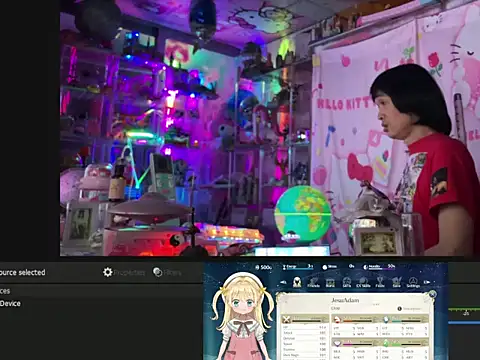Click the webcam preview in the OBS canvas
This screenshot has height=360, width=480.
(x=270, y=128)
